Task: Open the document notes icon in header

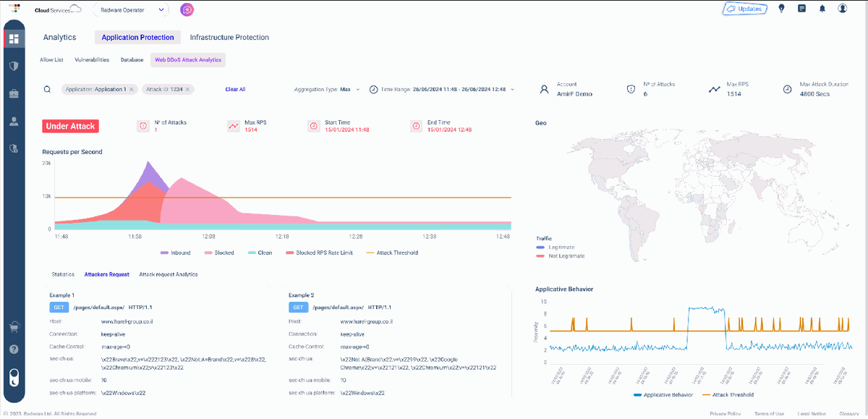Action: (801, 9)
